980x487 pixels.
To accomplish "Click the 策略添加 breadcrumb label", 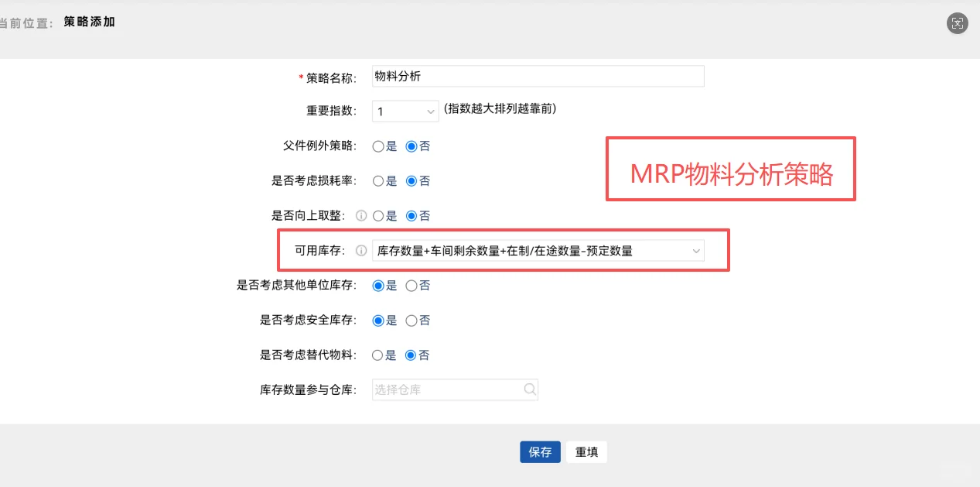I will pyautogui.click(x=89, y=22).
